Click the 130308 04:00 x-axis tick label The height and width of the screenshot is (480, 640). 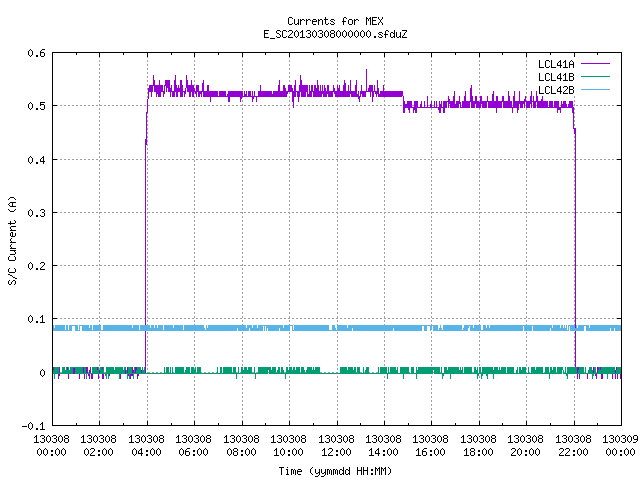point(147,445)
